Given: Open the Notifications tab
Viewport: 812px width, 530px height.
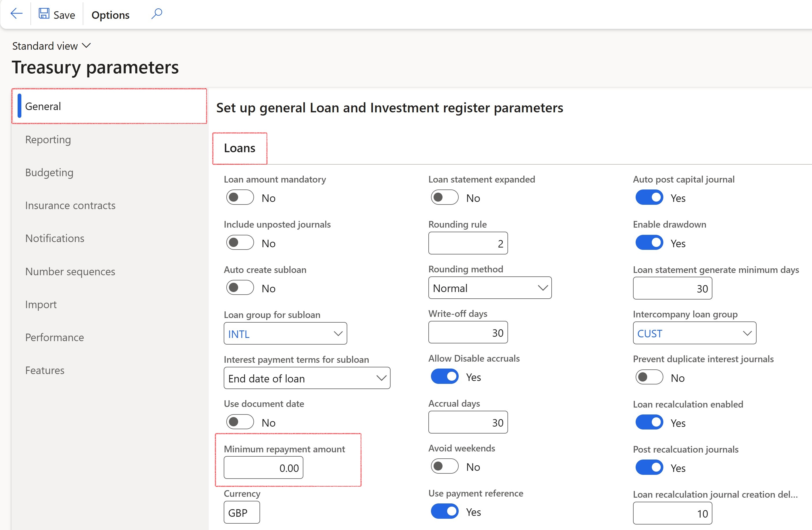Looking at the screenshot, I should tap(55, 238).
